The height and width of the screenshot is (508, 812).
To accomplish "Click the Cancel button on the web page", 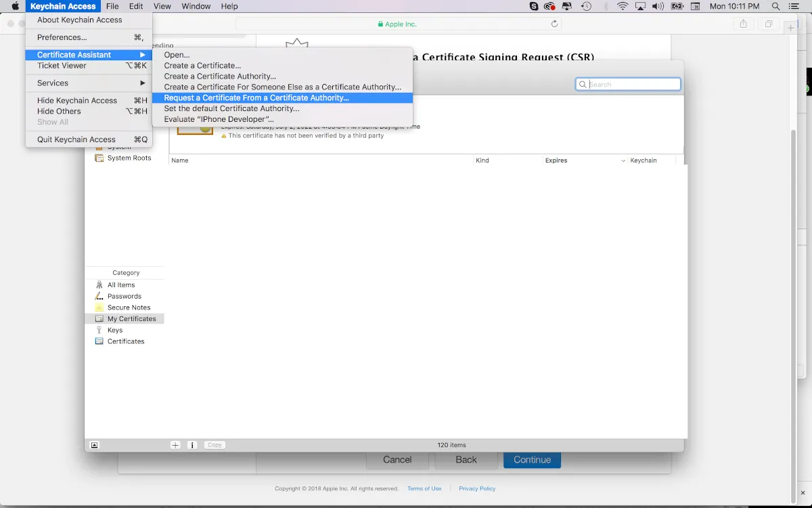I will coord(397,460).
